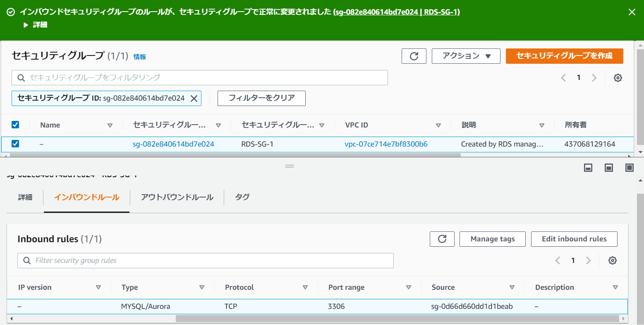Click right arrow of inbound rules scrollbar

click(x=623, y=318)
